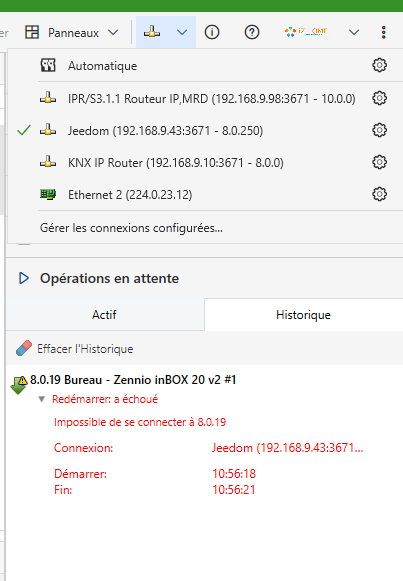Open the three-dot overflow menu

383,32
